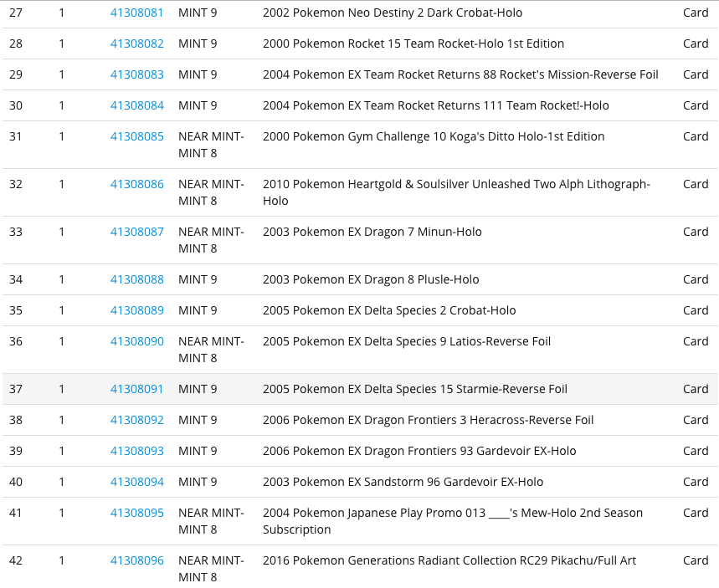Image resolution: width=719 pixels, height=588 pixels.
Task: Select the EX Dragon 8 Plusle-Holo description
Action: point(371,279)
